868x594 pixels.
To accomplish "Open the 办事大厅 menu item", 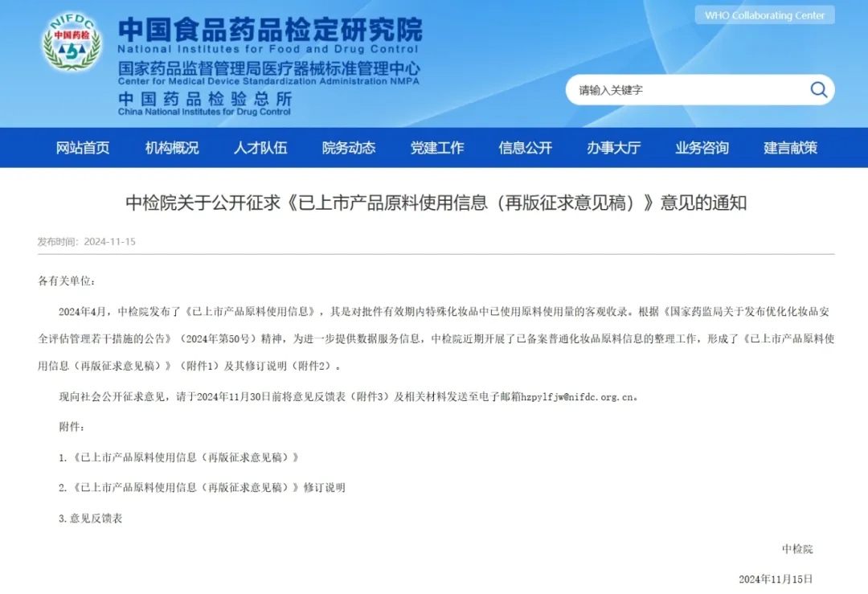I will pos(614,148).
